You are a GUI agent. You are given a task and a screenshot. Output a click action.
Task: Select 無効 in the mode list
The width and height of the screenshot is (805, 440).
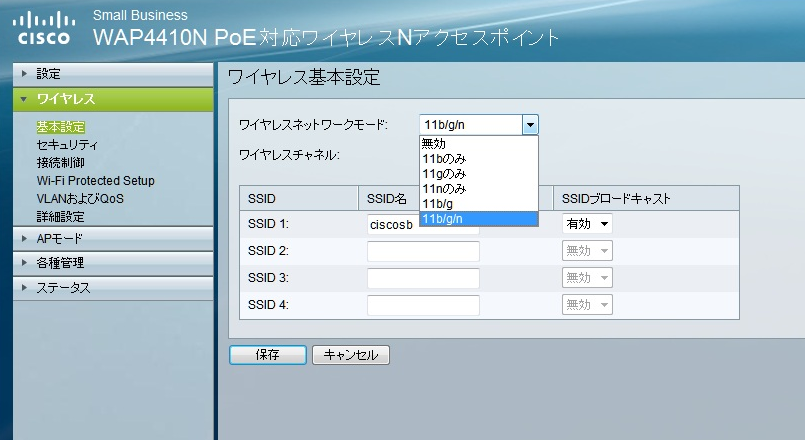click(x=478, y=144)
